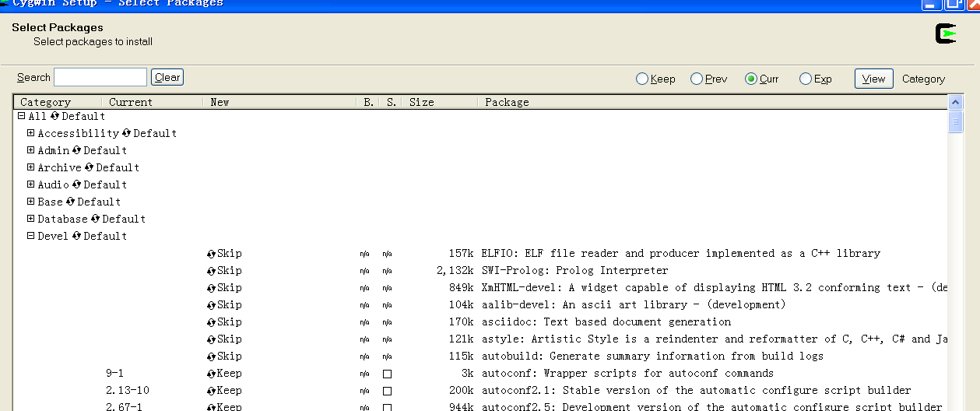Tick the source checkbox for autoconf2.1
The image size is (980, 411).
[x=387, y=391]
